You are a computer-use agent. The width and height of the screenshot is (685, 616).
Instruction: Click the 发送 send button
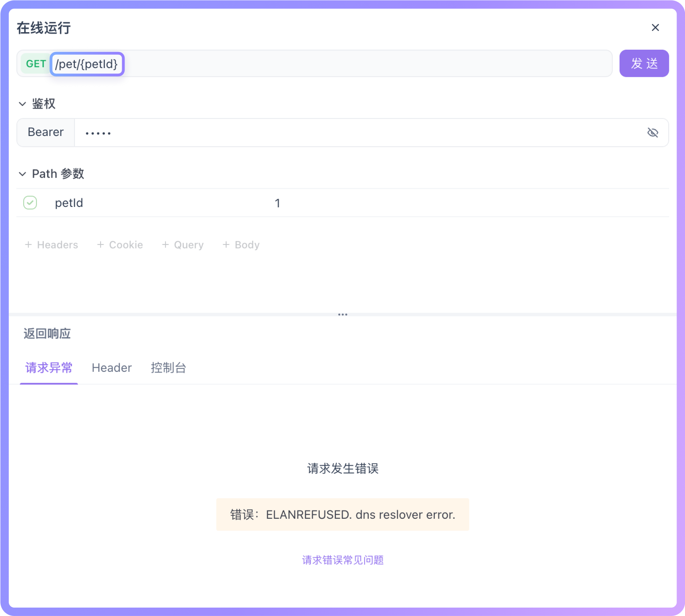[x=644, y=63]
